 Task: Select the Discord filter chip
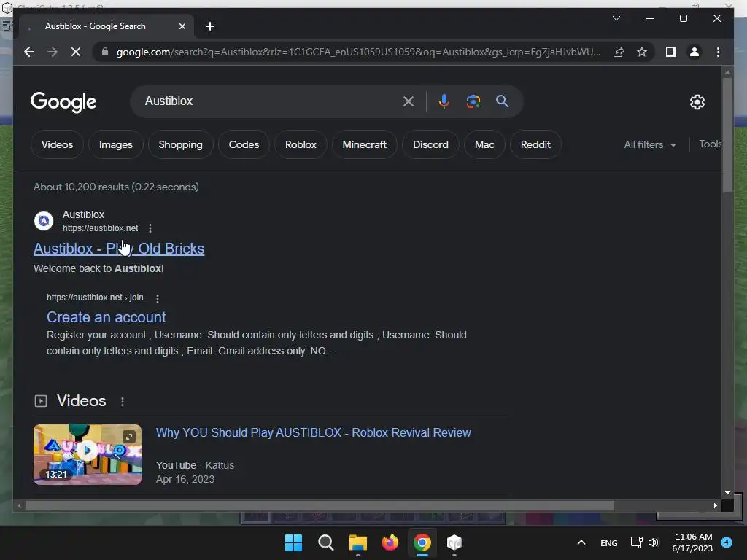[x=430, y=144]
